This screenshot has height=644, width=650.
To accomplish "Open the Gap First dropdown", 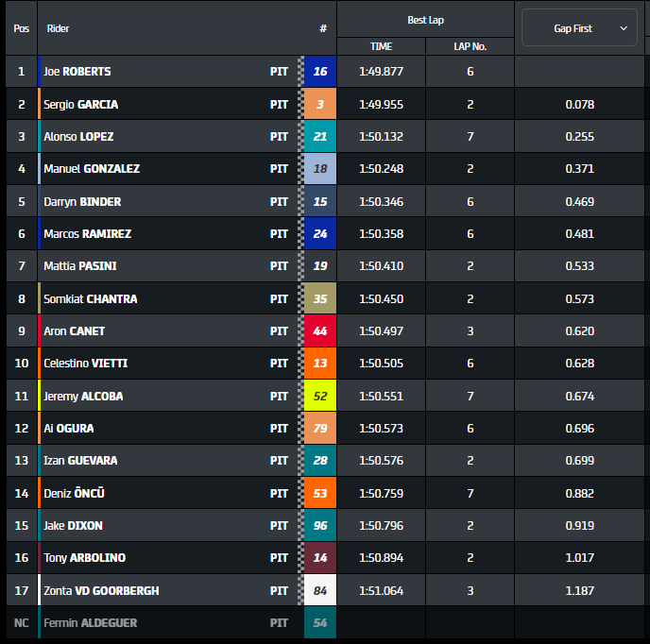I will point(579,28).
